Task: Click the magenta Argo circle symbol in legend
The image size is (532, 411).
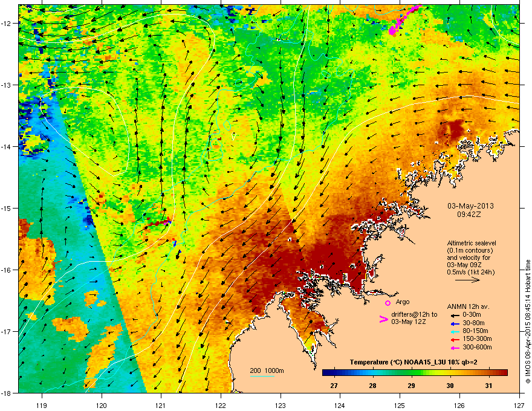Action: pyautogui.click(x=388, y=303)
